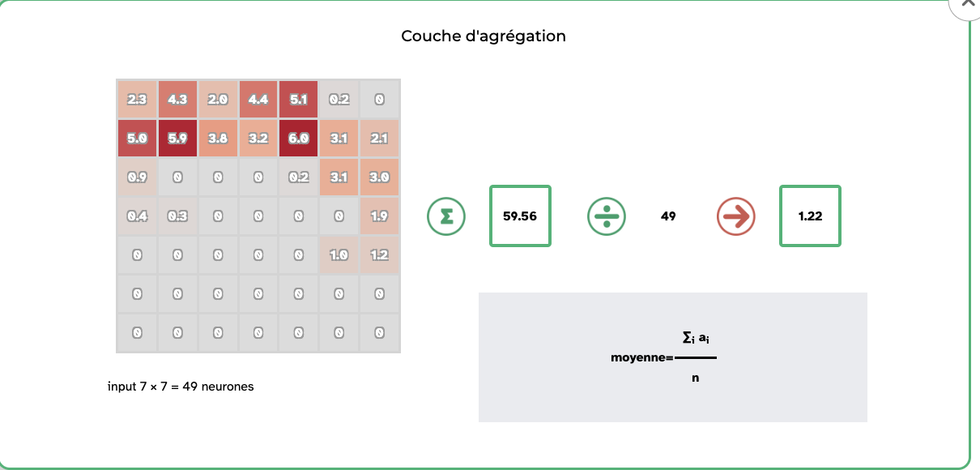Click the cell with value 3.8
The width and height of the screenshot is (980, 470).
click(218, 139)
